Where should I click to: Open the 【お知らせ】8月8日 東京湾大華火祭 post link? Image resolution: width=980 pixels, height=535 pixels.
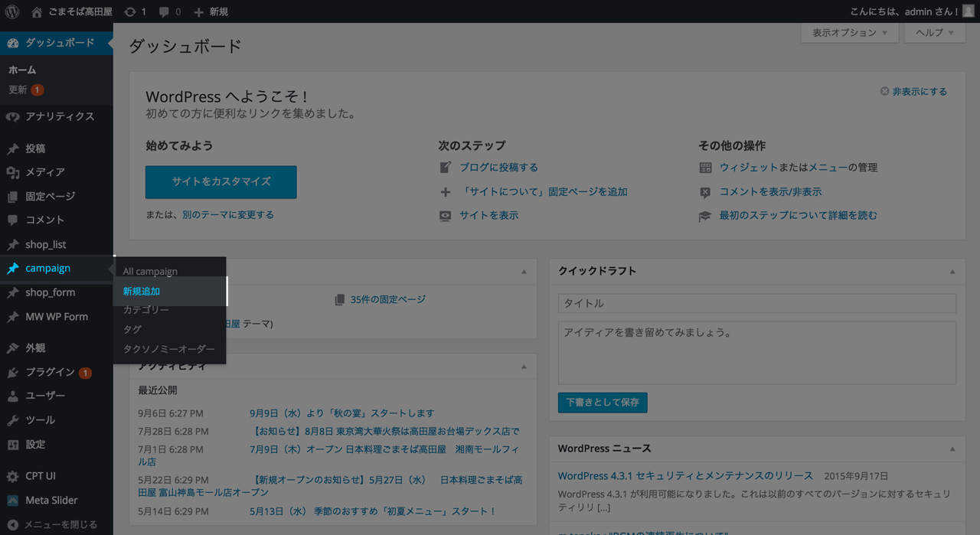click(385, 432)
